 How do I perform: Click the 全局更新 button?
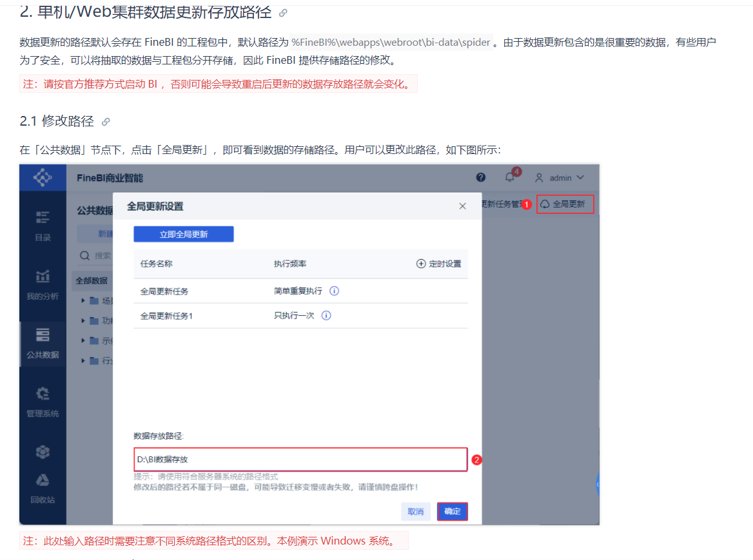565,204
